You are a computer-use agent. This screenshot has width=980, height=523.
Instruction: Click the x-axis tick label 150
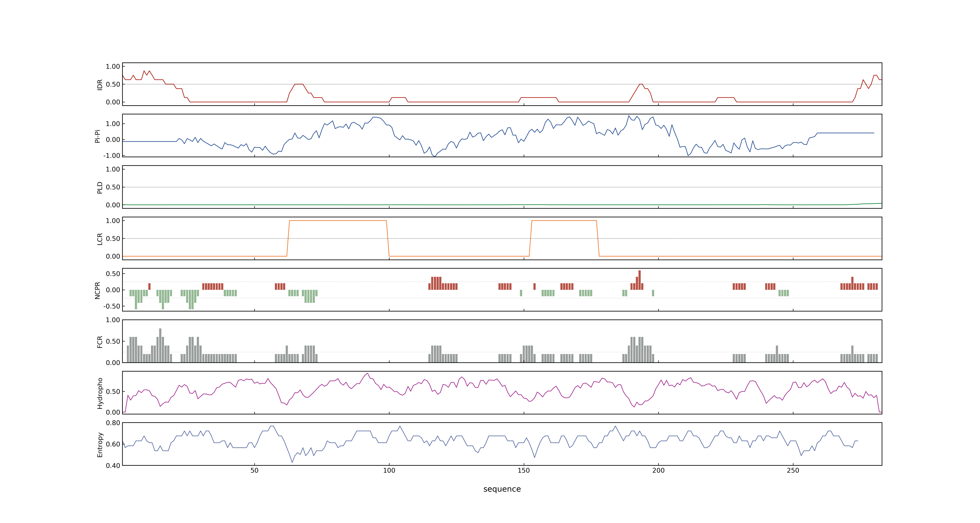524,470
